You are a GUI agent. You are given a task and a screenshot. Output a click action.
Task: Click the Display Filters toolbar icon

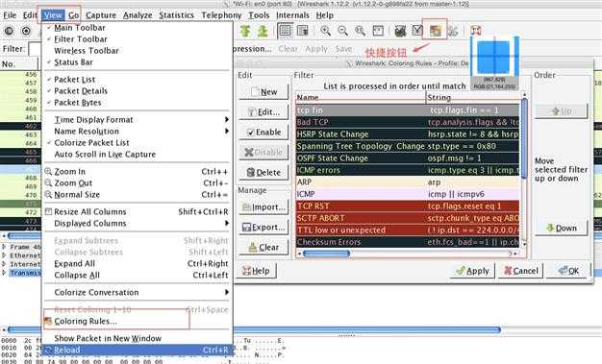coord(417,31)
